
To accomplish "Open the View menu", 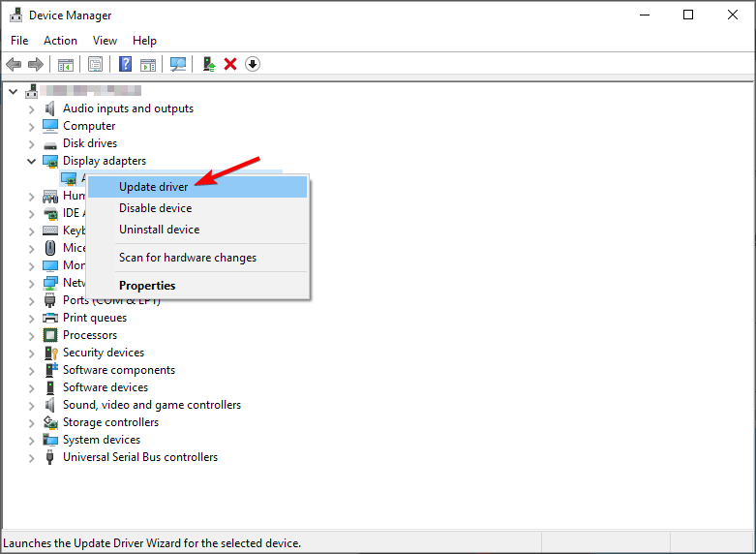I will (x=105, y=41).
